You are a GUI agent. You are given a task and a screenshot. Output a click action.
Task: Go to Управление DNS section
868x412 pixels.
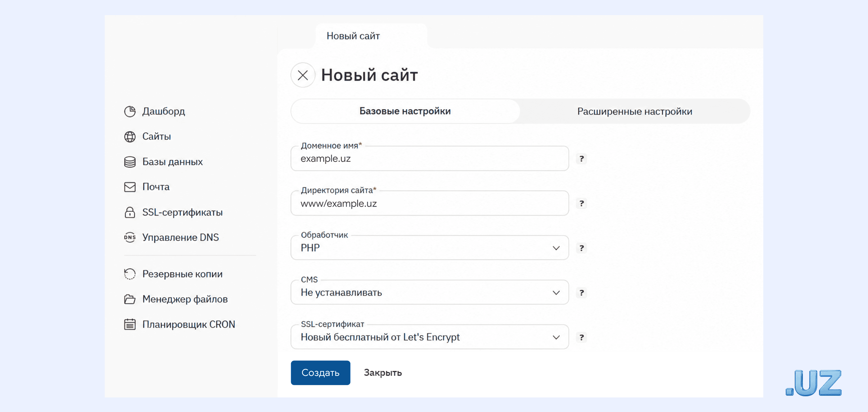click(180, 238)
